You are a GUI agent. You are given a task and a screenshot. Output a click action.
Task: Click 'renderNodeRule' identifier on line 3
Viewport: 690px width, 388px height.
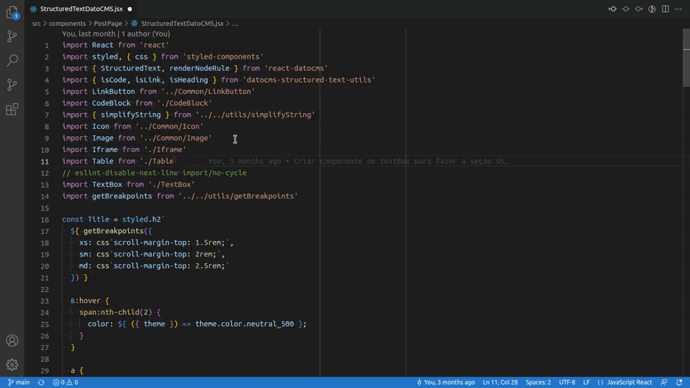(199, 68)
